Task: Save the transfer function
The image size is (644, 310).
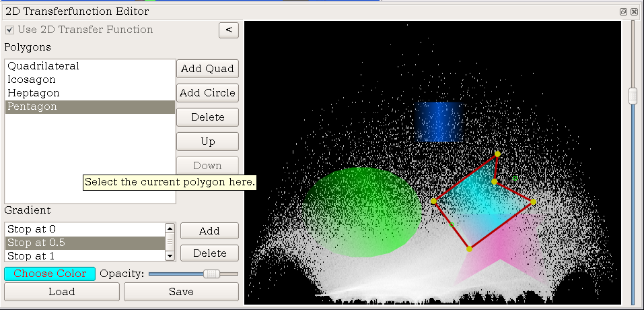Action: click(x=181, y=292)
